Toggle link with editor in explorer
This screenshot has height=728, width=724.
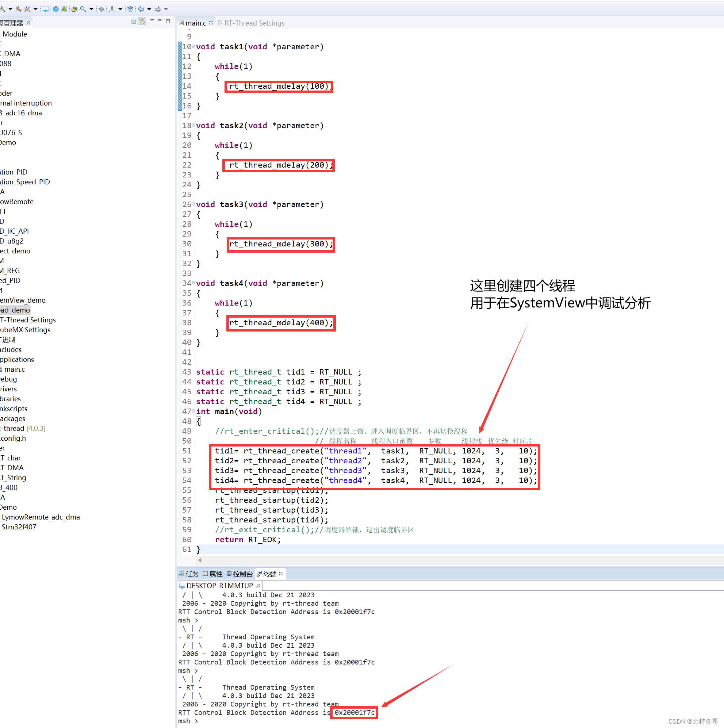coord(142,22)
